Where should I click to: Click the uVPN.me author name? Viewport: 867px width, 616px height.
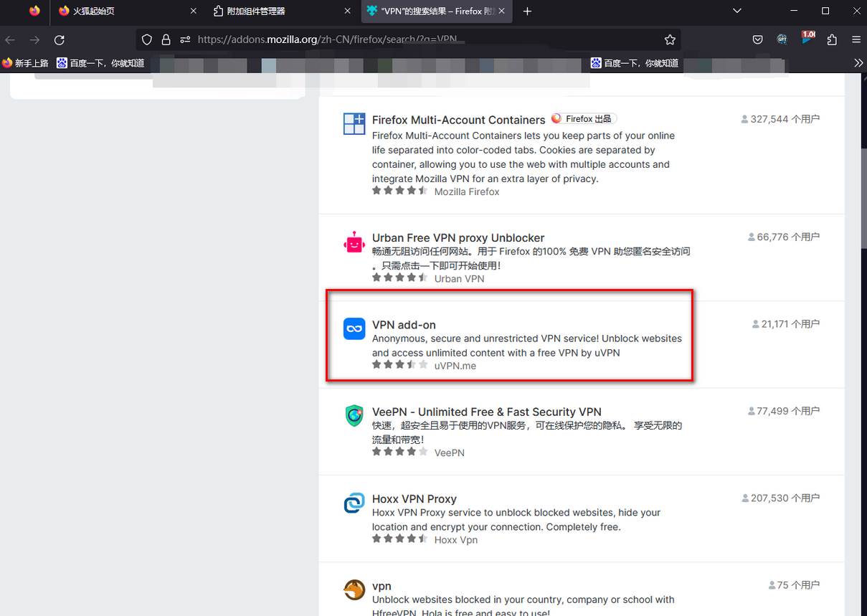(455, 366)
